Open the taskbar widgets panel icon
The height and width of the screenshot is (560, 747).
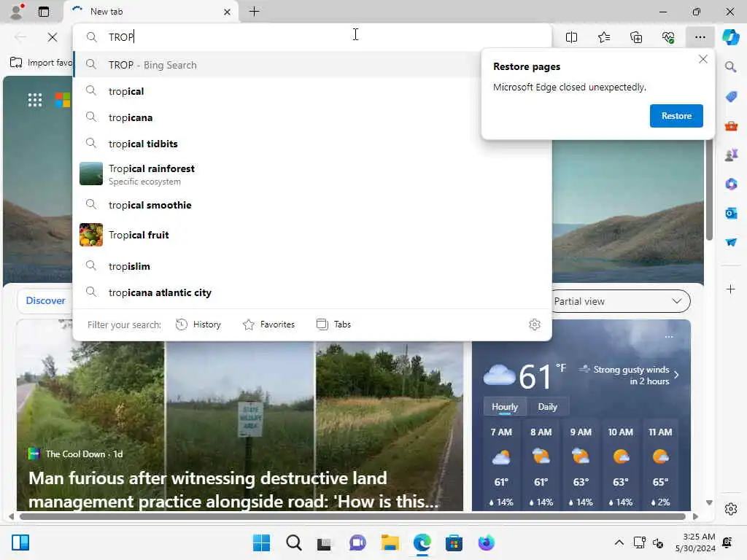[x=20, y=542]
